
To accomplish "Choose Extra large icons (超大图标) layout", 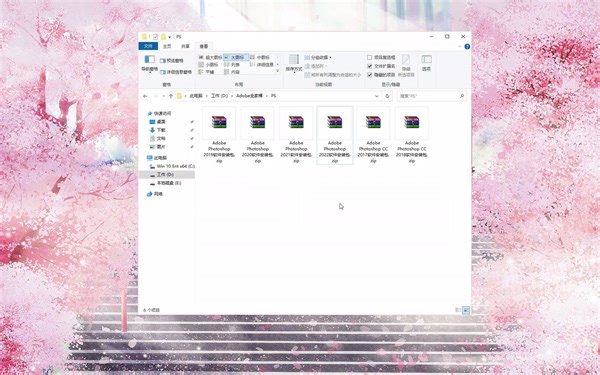I will pos(210,57).
